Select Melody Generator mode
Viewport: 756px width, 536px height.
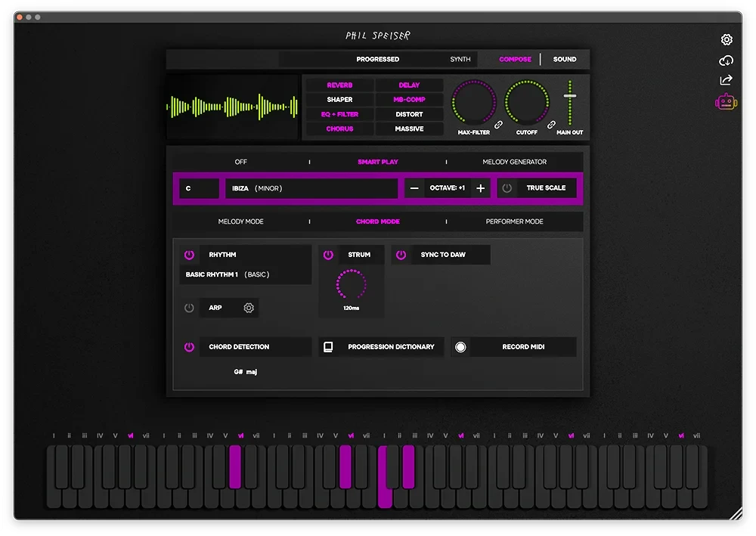pos(514,162)
